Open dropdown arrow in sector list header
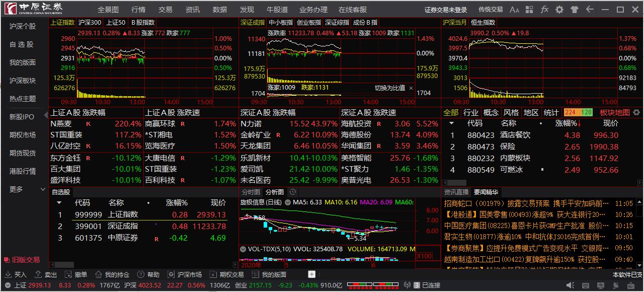 pyautogui.click(x=451, y=123)
